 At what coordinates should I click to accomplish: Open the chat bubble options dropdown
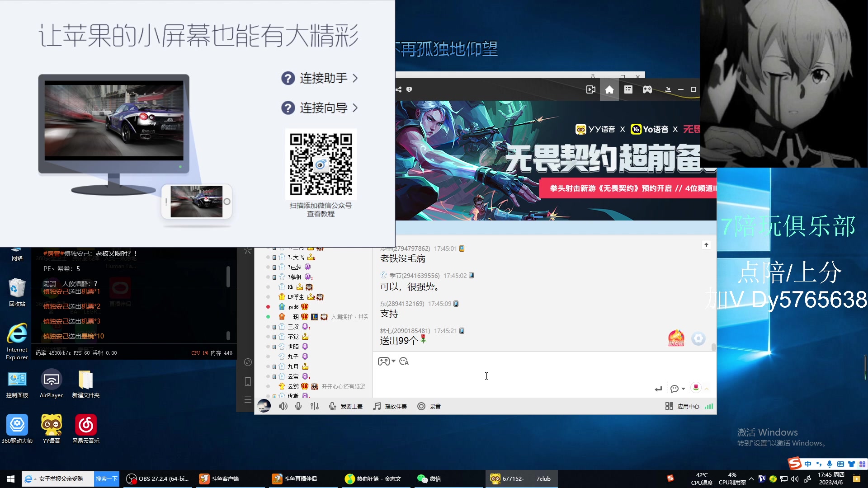tap(678, 389)
